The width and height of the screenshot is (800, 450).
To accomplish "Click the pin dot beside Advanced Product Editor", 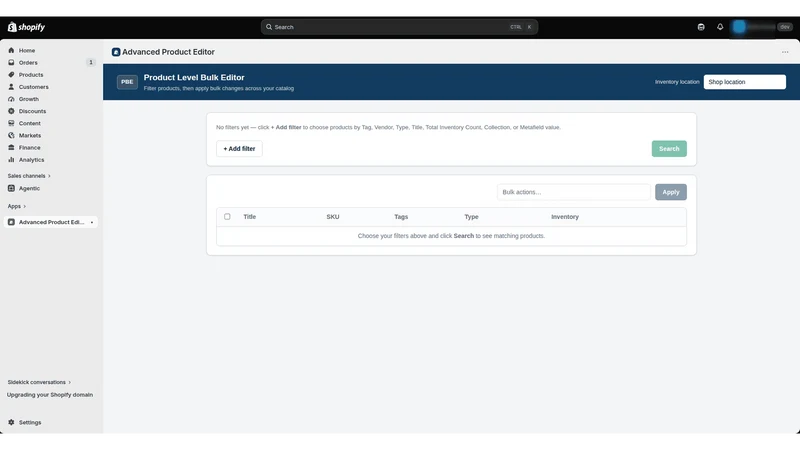I will tap(92, 222).
